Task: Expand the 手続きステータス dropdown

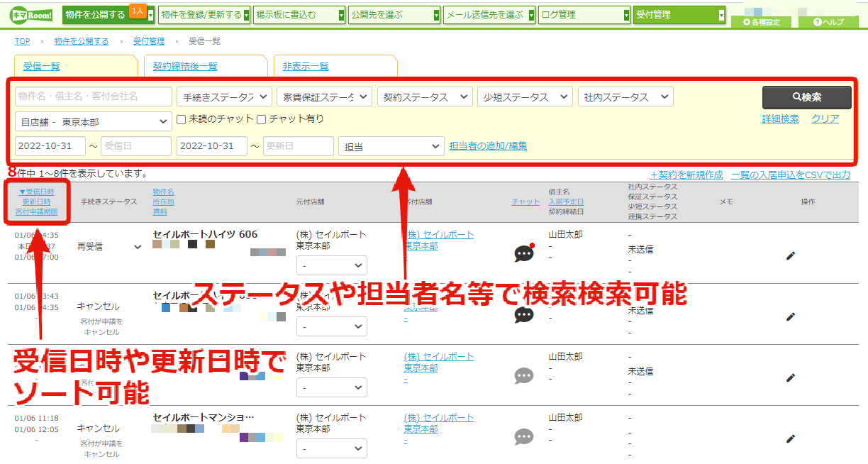Action: point(224,96)
